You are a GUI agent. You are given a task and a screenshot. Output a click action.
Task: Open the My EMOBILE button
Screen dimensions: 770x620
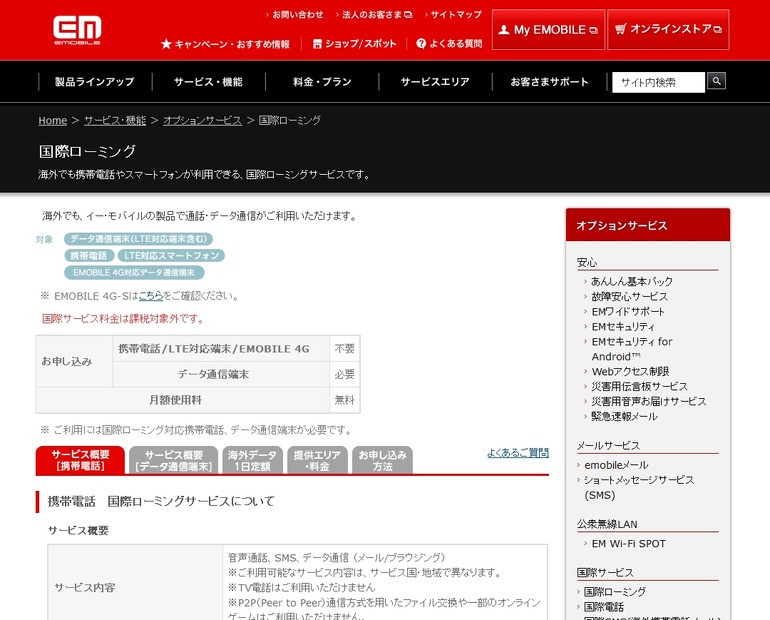tap(548, 29)
